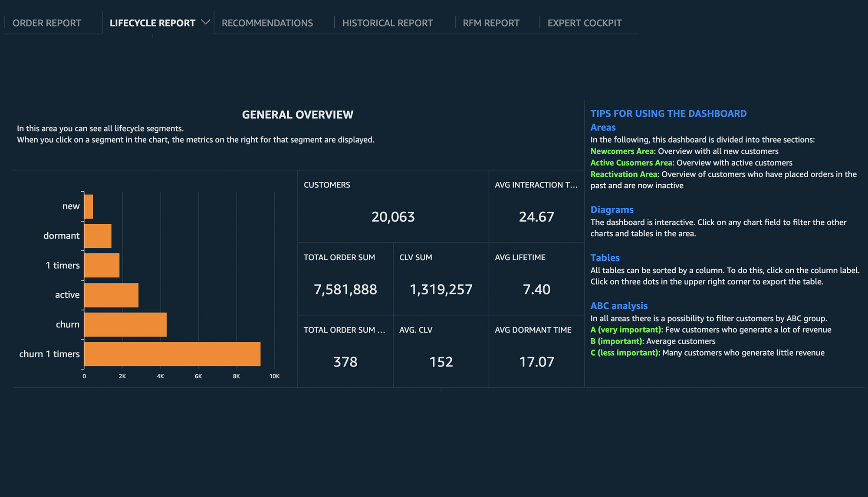868x497 pixels.
Task: Open the Lifecycle Report tab dropdown chevron
Action: (x=206, y=22)
